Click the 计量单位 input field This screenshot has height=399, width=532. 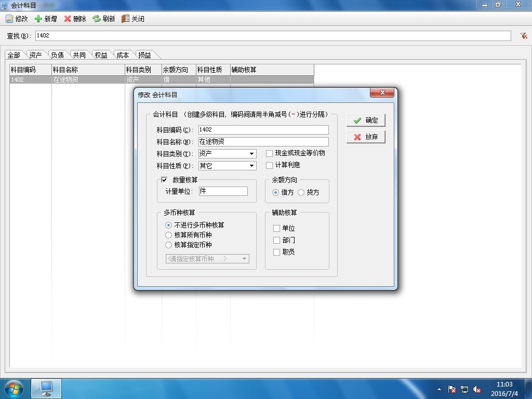(x=223, y=191)
